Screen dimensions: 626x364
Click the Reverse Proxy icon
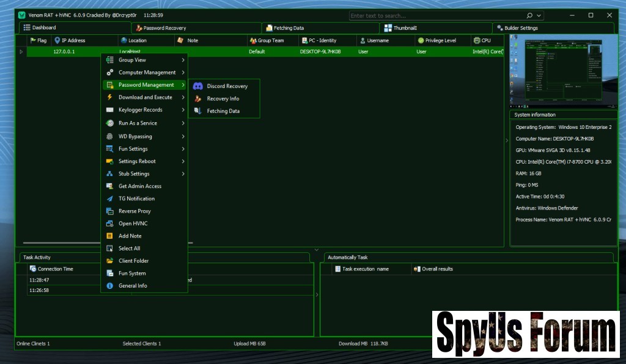point(109,211)
